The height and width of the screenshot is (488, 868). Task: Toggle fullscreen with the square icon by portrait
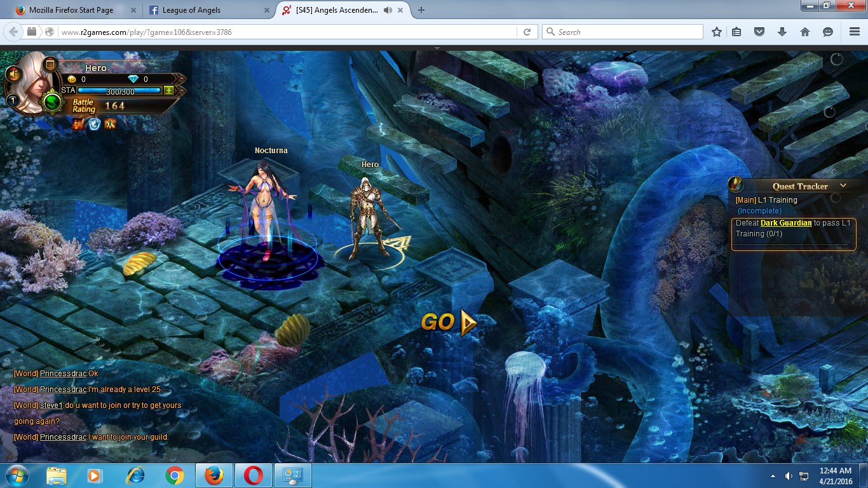[x=50, y=64]
